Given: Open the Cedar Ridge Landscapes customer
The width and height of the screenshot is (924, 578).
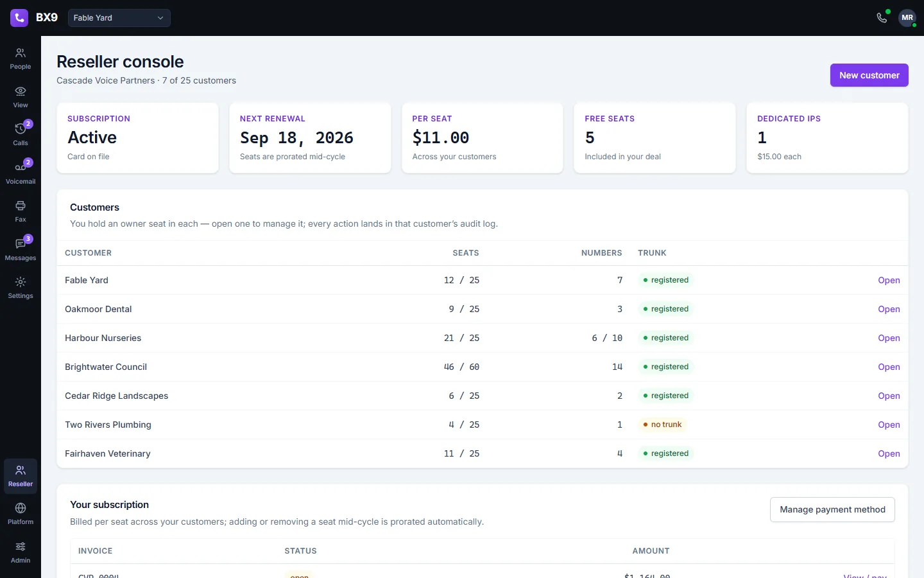Looking at the screenshot, I should click(x=889, y=396).
